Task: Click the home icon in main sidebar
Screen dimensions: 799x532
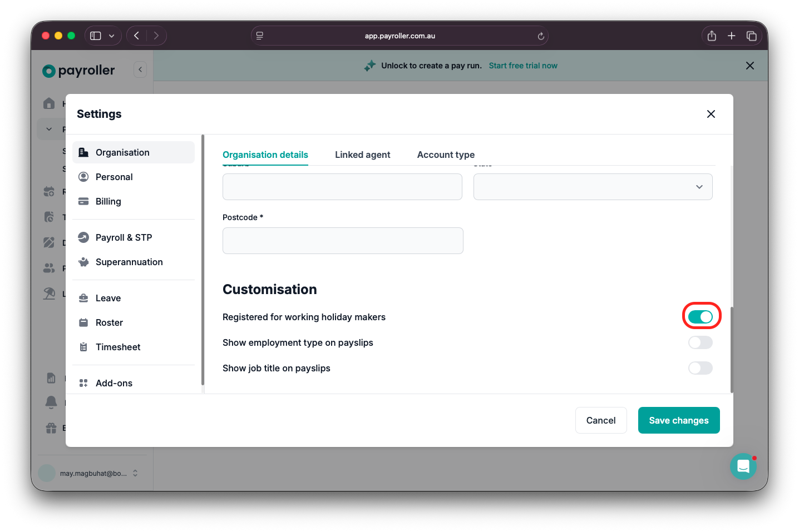Action: 49,103
